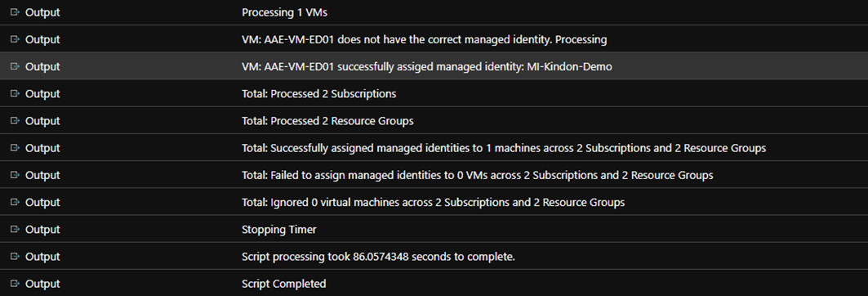This screenshot has height=296, width=868.
Task: Click output icon beside 'Processed 2 Resource Groups'
Action: coord(15,121)
